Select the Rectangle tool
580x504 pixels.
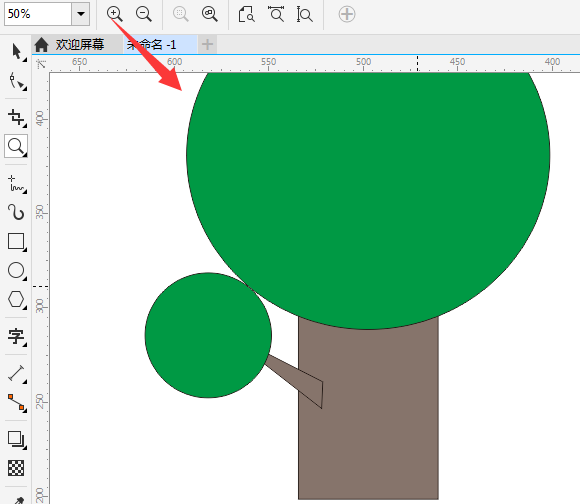17,242
